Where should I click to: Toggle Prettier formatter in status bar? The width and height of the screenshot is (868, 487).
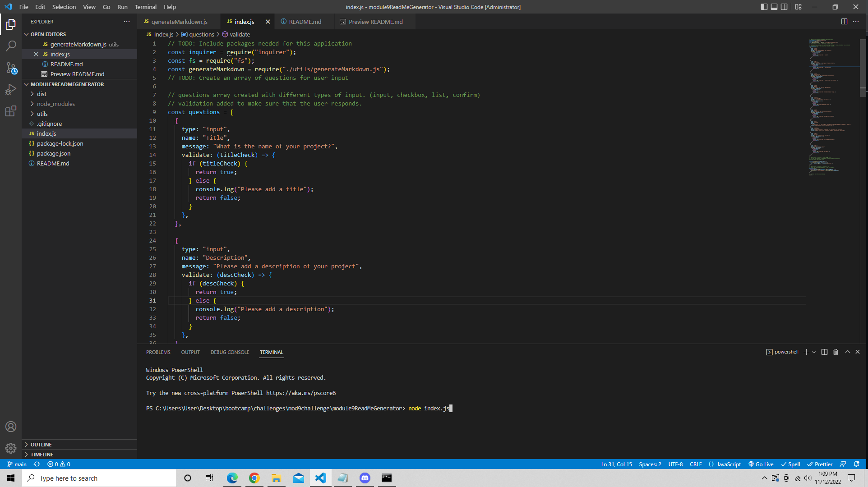pos(820,464)
